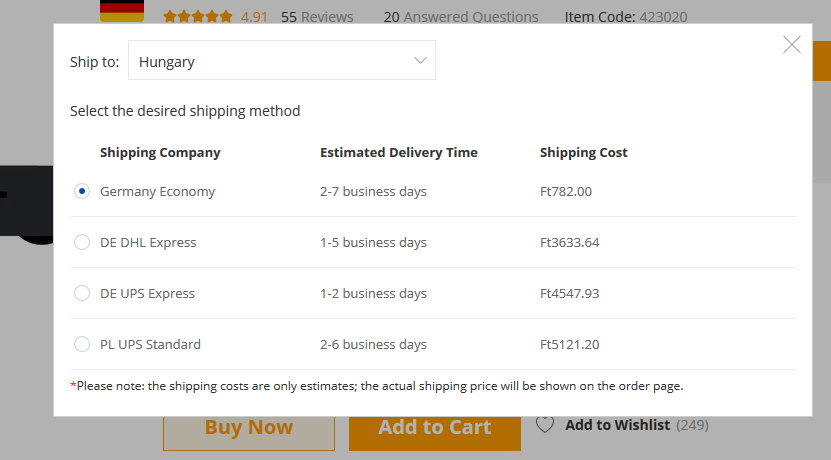Click the Add to Cart button
This screenshot has height=460, width=831.
pos(435,428)
